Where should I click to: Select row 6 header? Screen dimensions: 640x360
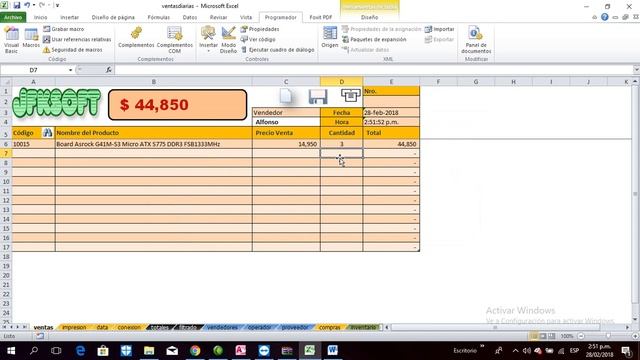tap(6, 144)
